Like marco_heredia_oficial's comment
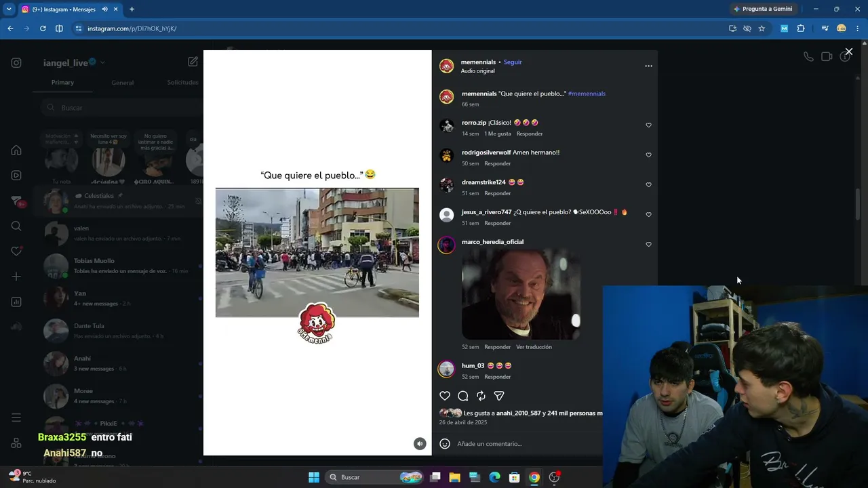868x488 pixels. [648, 245]
